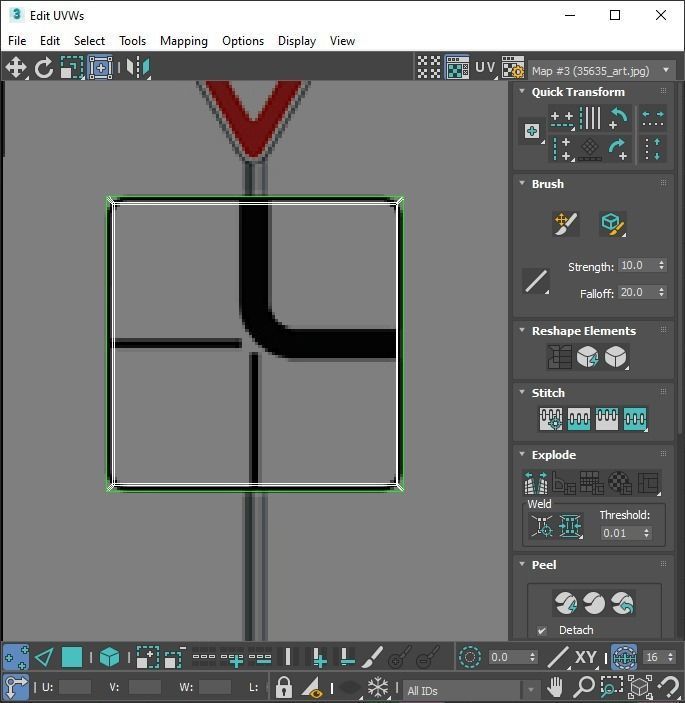This screenshot has height=703, width=685.
Task: Collapse the Quick Transform rollout
Action: [x=522, y=91]
